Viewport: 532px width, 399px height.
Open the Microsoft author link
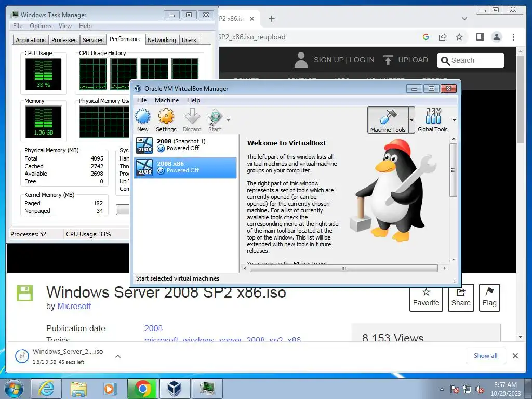74,306
